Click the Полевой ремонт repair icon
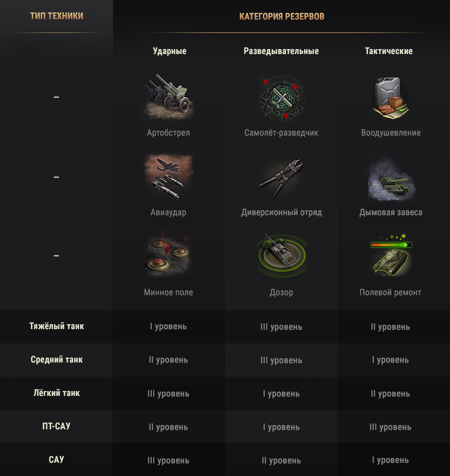 [x=391, y=254]
